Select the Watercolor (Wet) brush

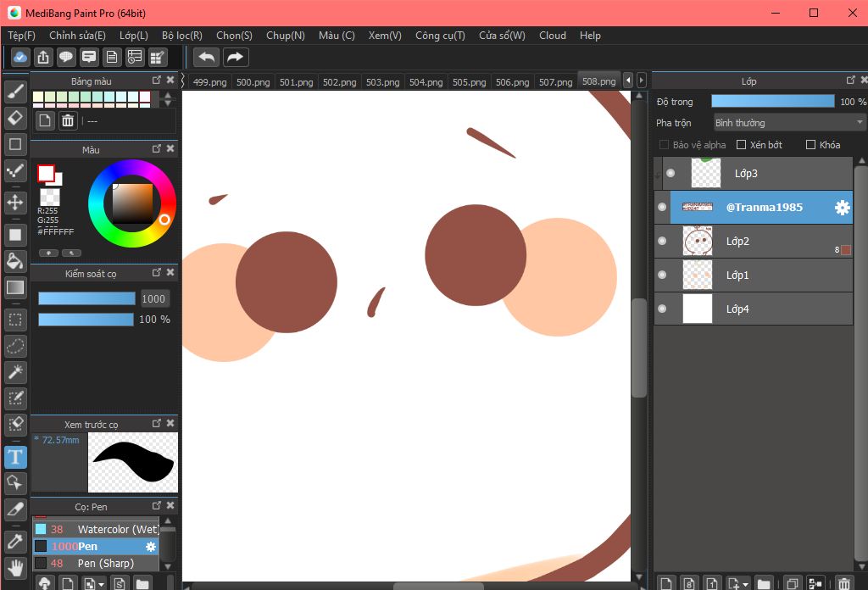click(x=96, y=530)
